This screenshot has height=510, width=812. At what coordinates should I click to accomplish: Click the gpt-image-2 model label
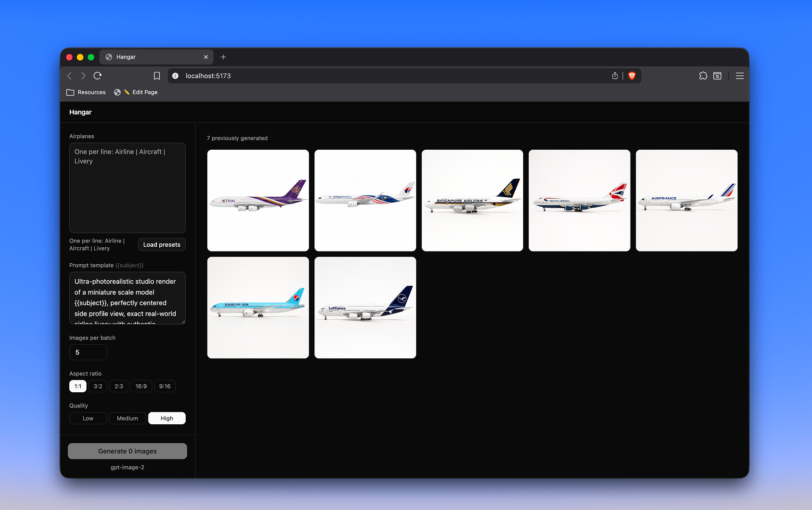(x=127, y=467)
